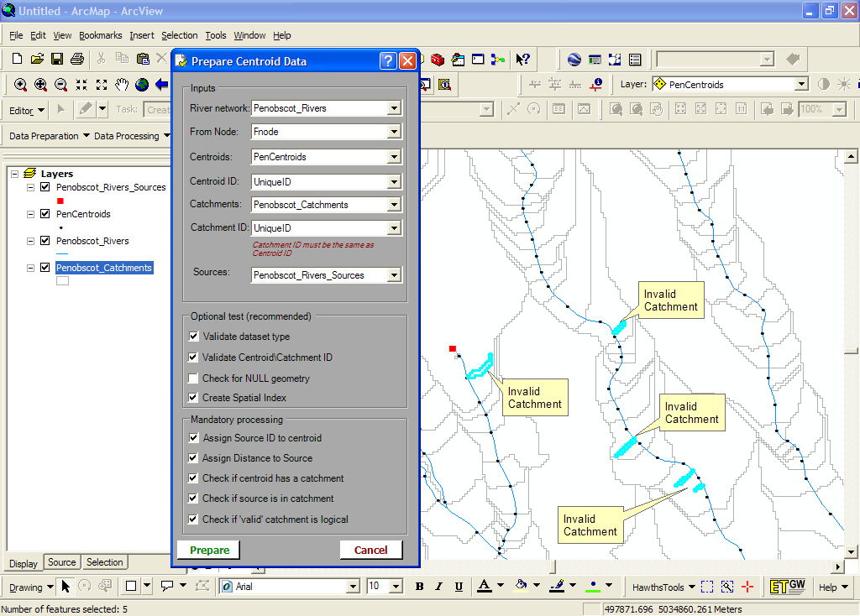Open the Catchment ID dropdown
Screen dimensions: 860x616
tap(394, 228)
